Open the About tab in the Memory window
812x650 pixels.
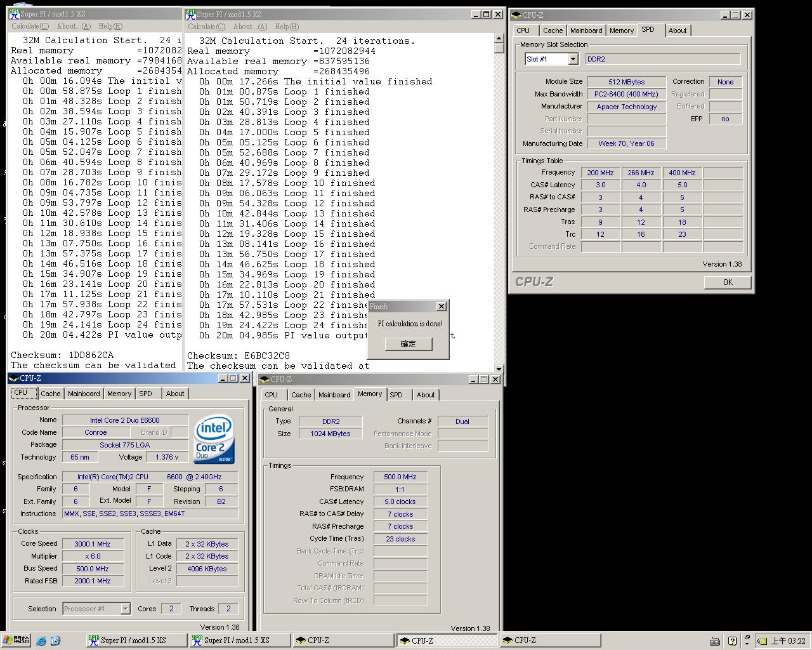click(425, 395)
